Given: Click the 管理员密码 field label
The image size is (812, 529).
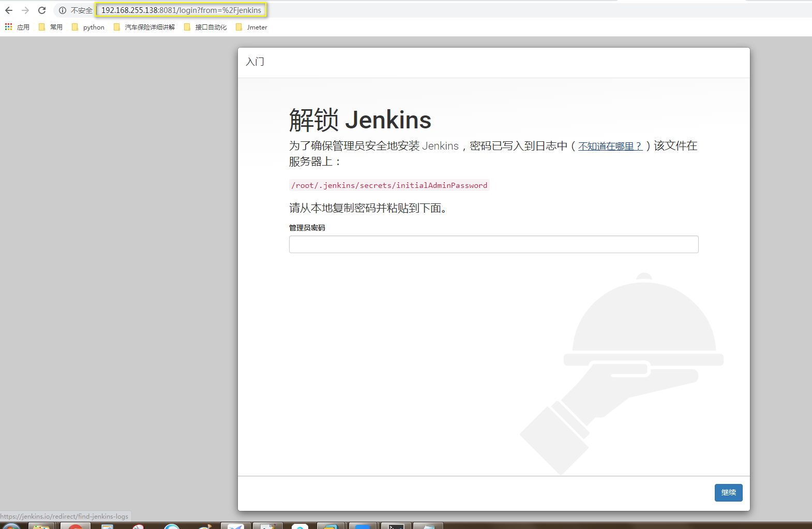Looking at the screenshot, I should pyautogui.click(x=307, y=228).
